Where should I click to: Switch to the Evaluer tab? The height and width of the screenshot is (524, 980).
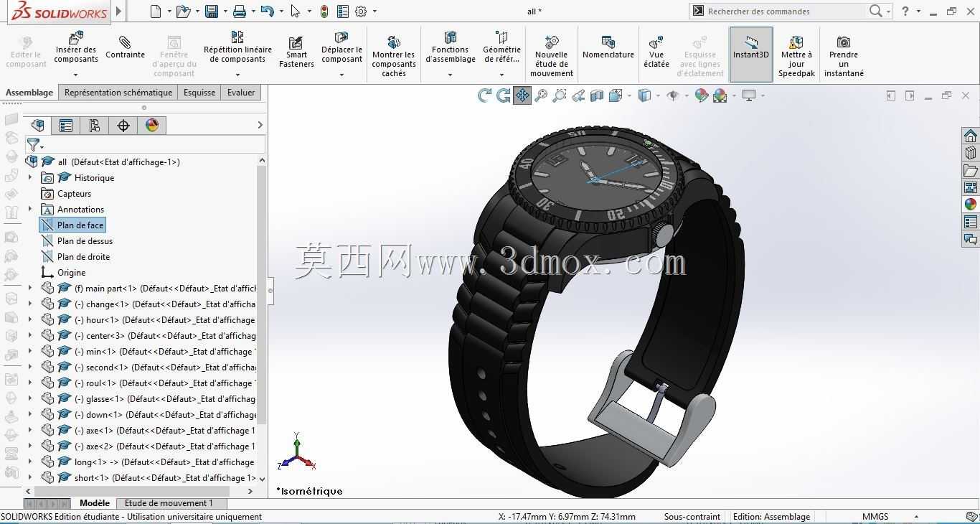[x=241, y=93]
